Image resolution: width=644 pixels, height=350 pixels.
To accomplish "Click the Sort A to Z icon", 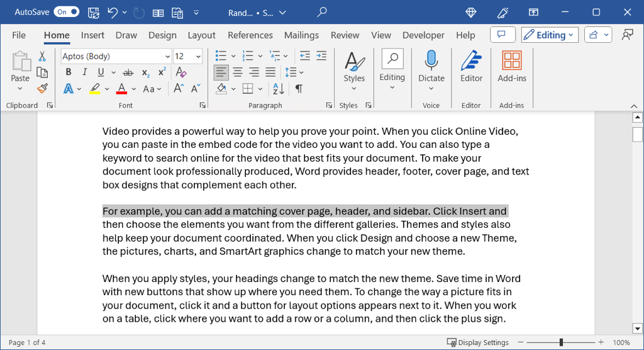I will coord(279,89).
